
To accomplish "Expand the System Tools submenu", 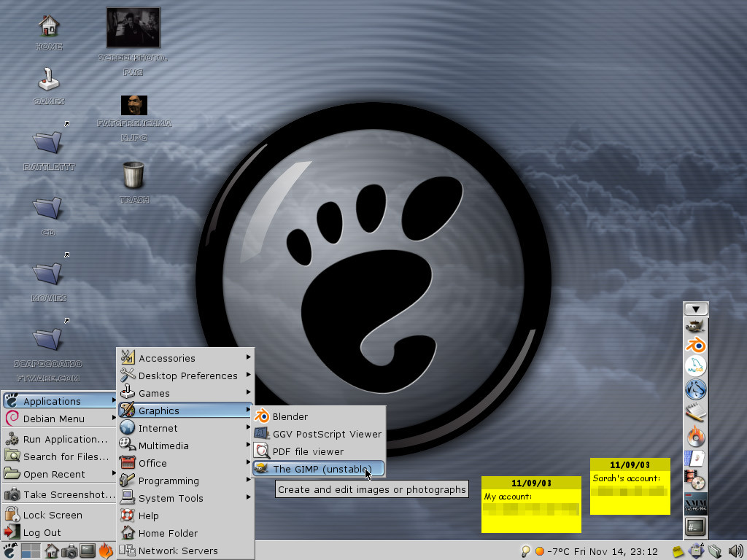I will click(x=185, y=498).
